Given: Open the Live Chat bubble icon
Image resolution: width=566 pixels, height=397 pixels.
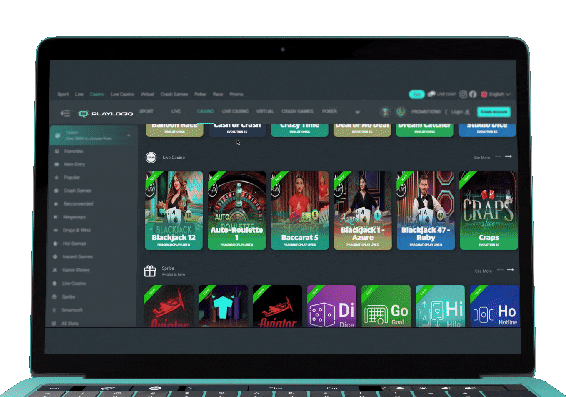Looking at the screenshot, I should (431, 94).
